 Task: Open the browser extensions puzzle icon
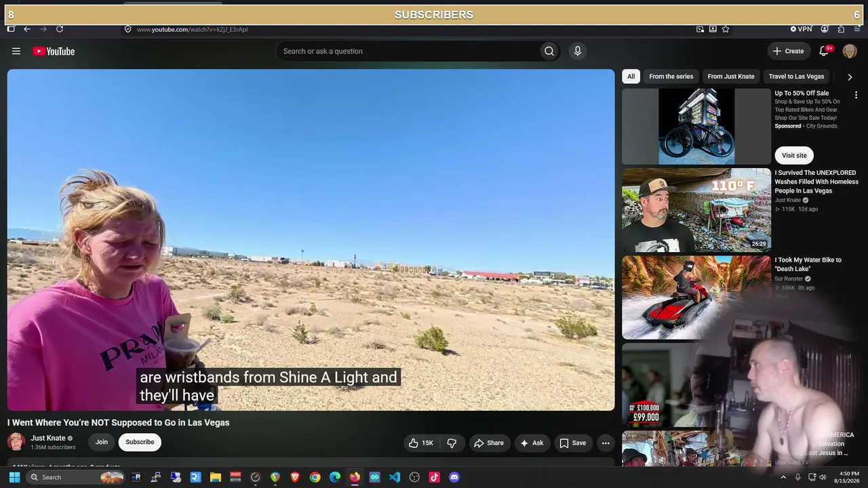841,29
